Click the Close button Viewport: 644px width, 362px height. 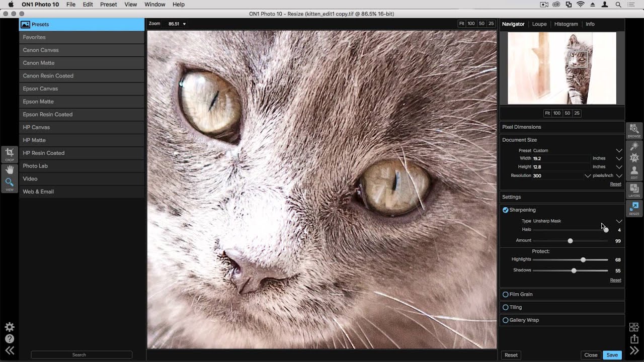(x=591, y=355)
